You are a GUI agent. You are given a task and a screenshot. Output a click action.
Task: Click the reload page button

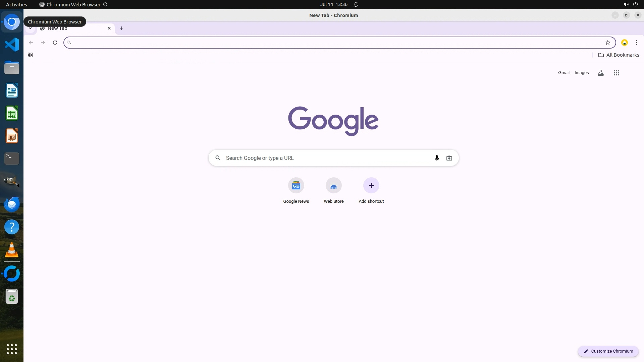coord(55,43)
